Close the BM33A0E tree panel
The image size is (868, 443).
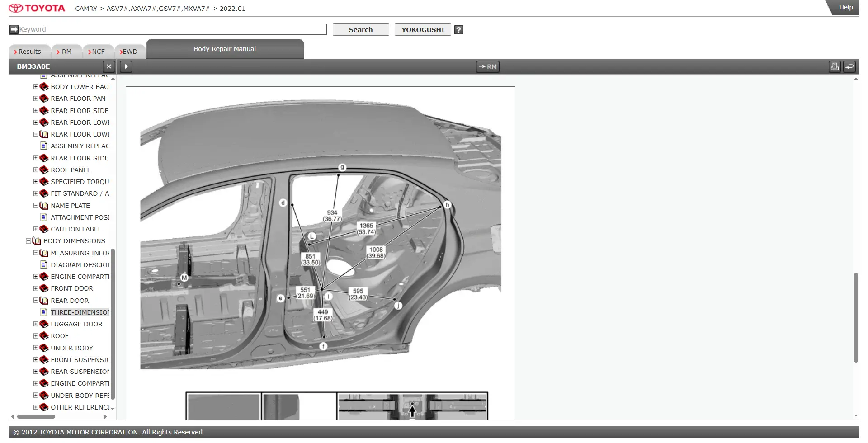point(108,66)
